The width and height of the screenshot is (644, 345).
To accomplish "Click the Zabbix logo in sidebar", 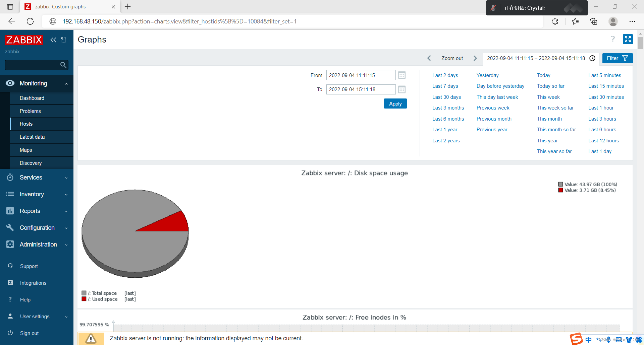I will (x=24, y=40).
